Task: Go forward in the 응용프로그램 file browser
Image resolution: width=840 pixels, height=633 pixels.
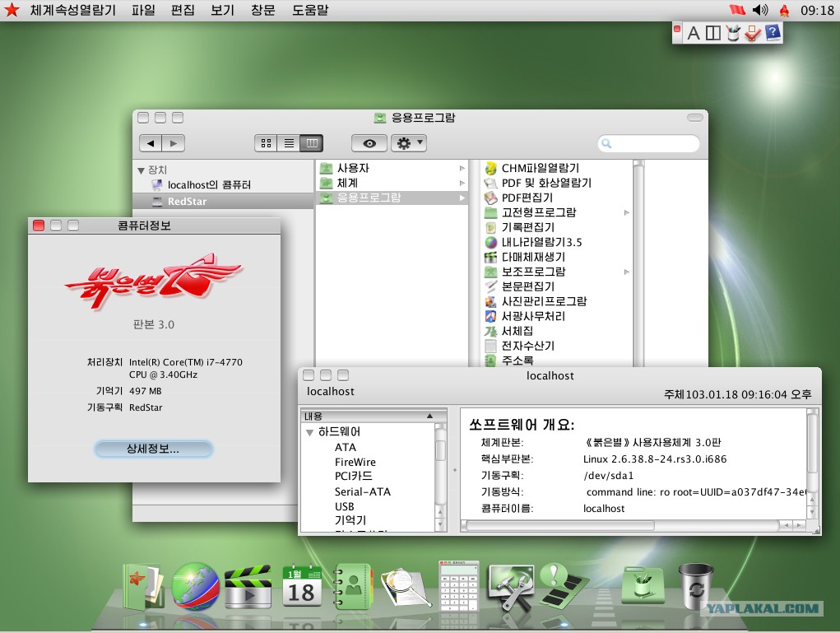Action: point(173,143)
